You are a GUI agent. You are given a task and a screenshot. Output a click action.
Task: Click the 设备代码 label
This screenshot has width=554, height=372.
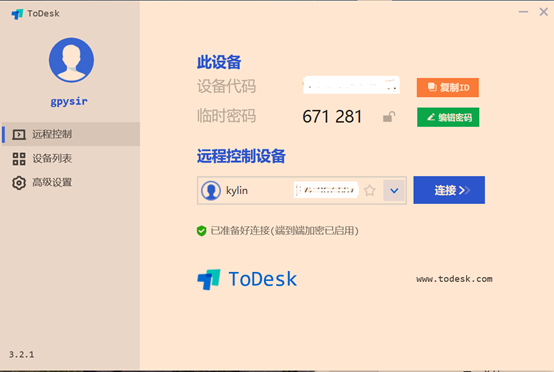click(226, 86)
